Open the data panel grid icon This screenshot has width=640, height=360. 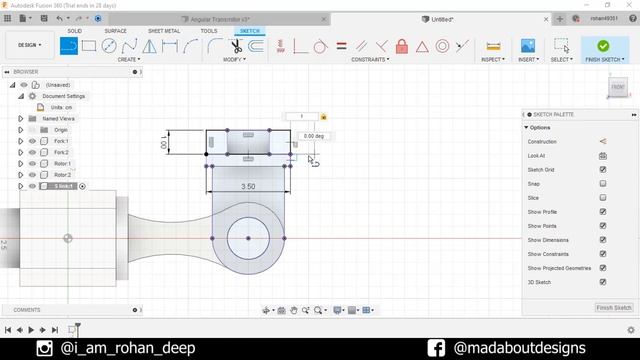pos(7,18)
